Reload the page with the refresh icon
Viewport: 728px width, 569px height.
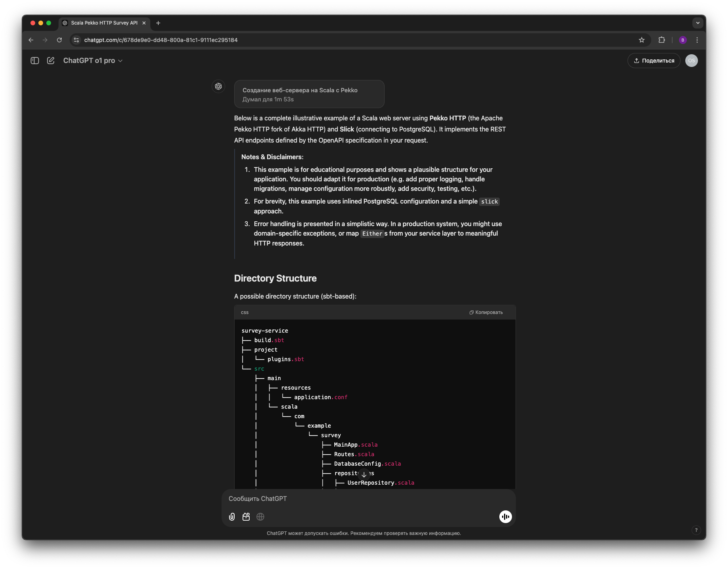point(59,40)
